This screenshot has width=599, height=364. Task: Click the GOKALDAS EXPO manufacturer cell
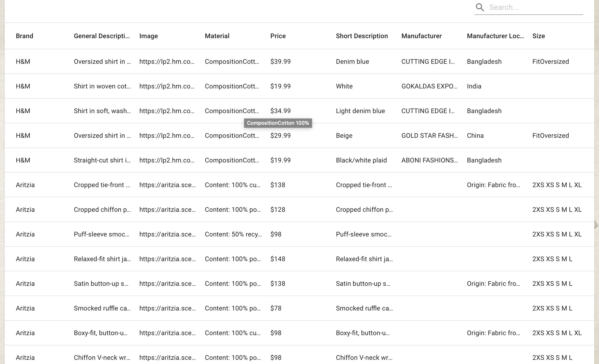429,86
